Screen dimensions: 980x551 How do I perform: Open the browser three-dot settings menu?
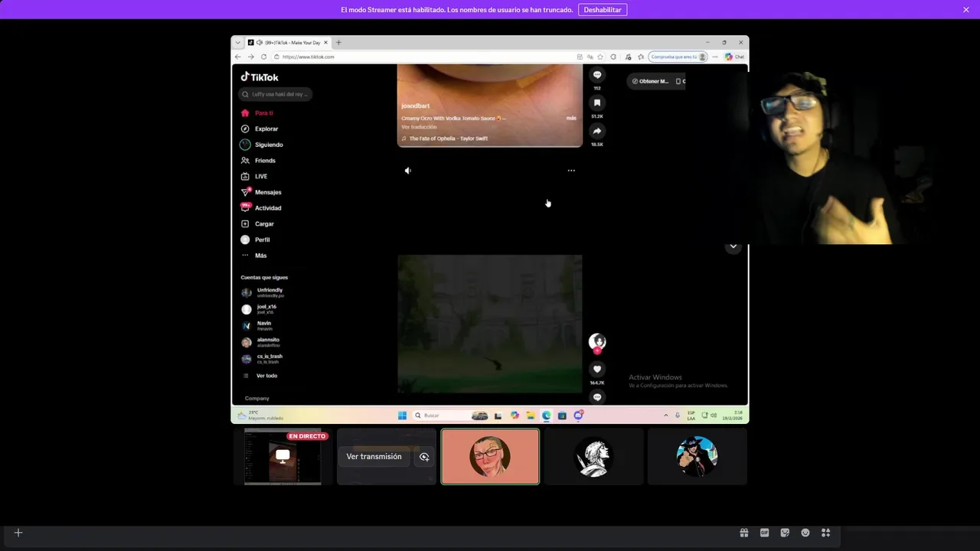(x=715, y=57)
